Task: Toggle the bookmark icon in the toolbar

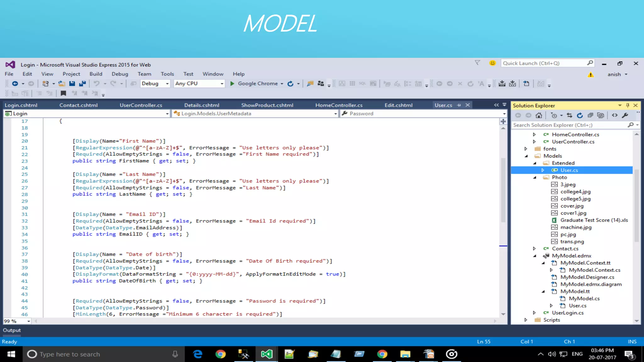Action: tap(63, 93)
